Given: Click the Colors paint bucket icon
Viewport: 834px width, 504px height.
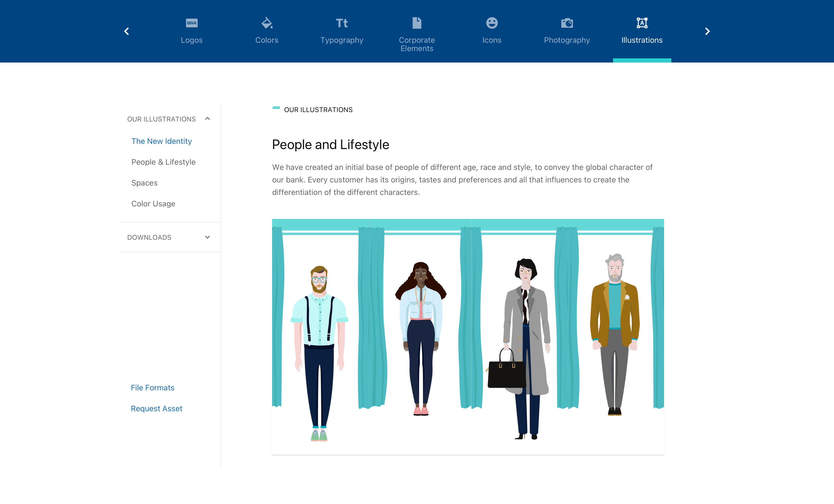Looking at the screenshot, I should 267,23.
